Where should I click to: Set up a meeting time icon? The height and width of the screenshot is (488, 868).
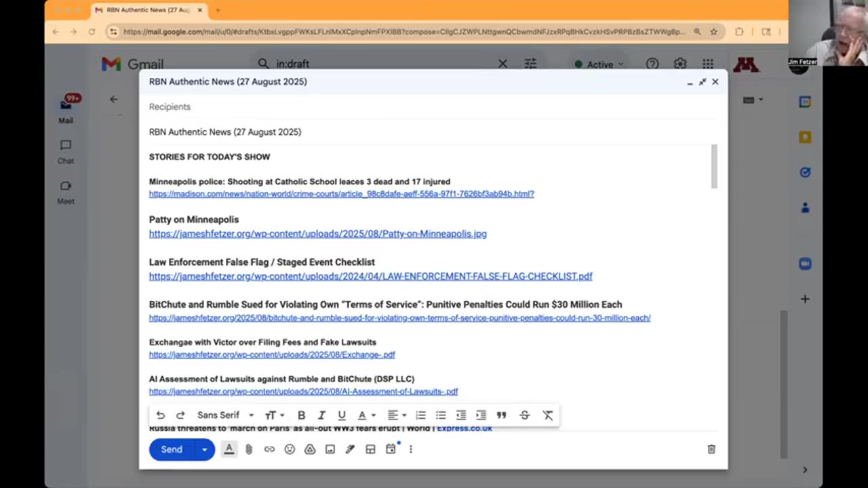click(391, 449)
